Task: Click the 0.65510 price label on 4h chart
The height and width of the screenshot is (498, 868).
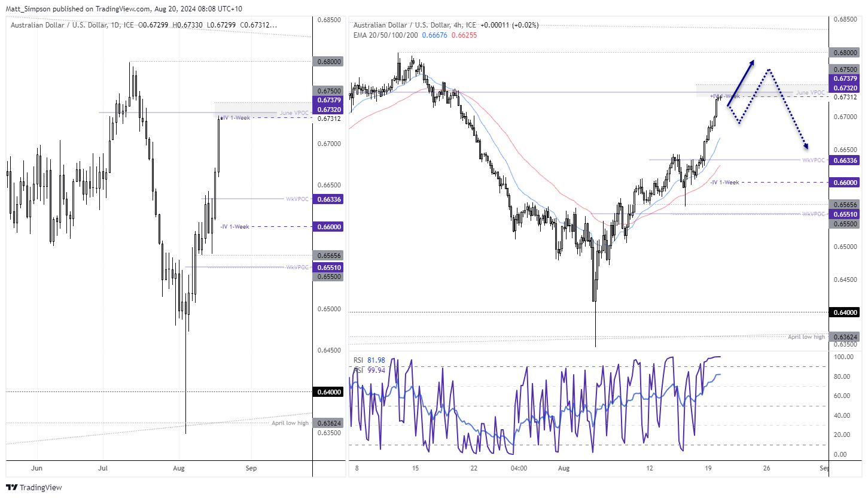Action: [x=845, y=214]
